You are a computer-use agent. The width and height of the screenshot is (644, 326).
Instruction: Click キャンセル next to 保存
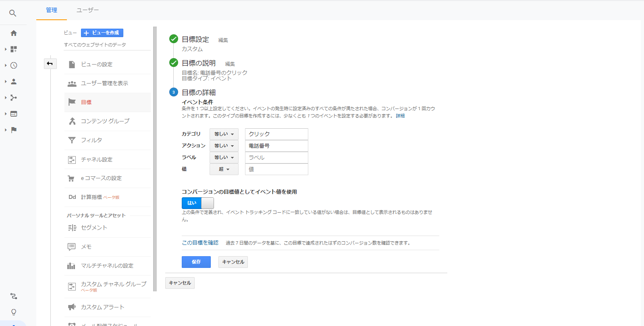coord(233,262)
